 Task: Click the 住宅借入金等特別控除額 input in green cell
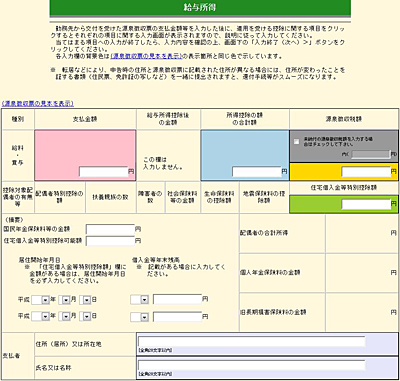pyautogui.click(x=366, y=204)
